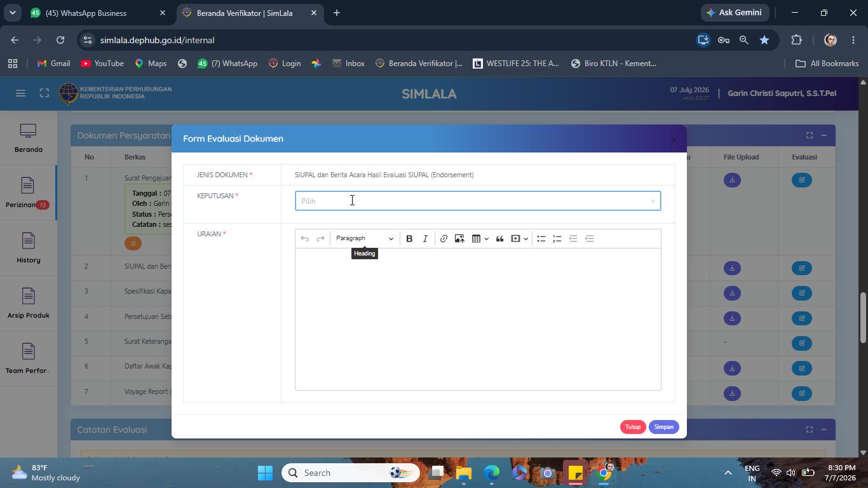Image resolution: width=868 pixels, height=488 pixels.
Task: Expand the table options dropdown arrow
Action: point(486,239)
